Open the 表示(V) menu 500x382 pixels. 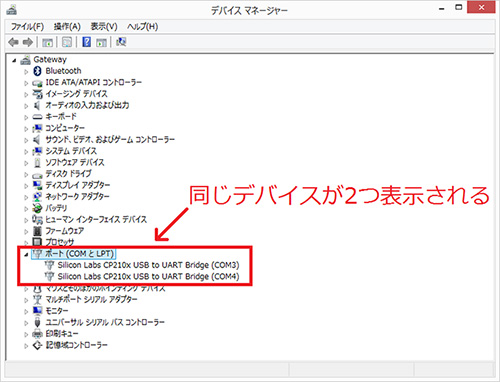[x=104, y=26]
